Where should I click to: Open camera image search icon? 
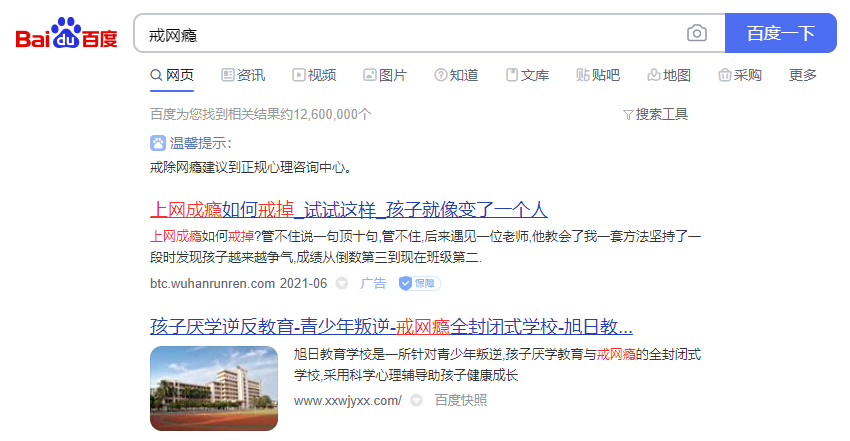pyautogui.click(x=697, y=33)
